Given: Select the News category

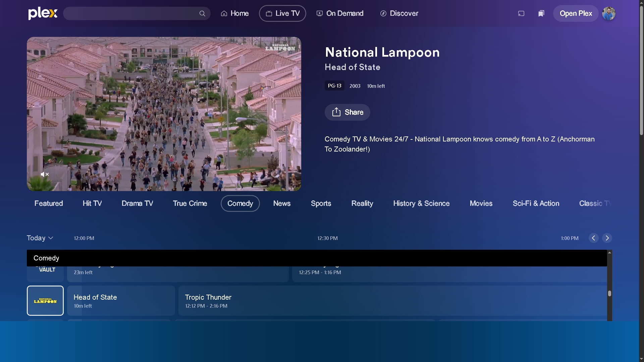Looking at the screenshot, I should point(282,203).
